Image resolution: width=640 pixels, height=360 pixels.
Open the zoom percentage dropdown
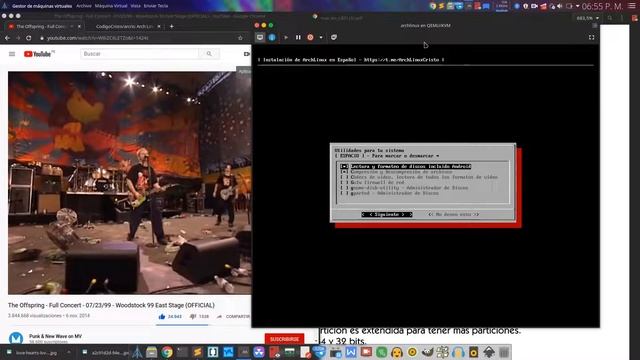tap(588, 18)
